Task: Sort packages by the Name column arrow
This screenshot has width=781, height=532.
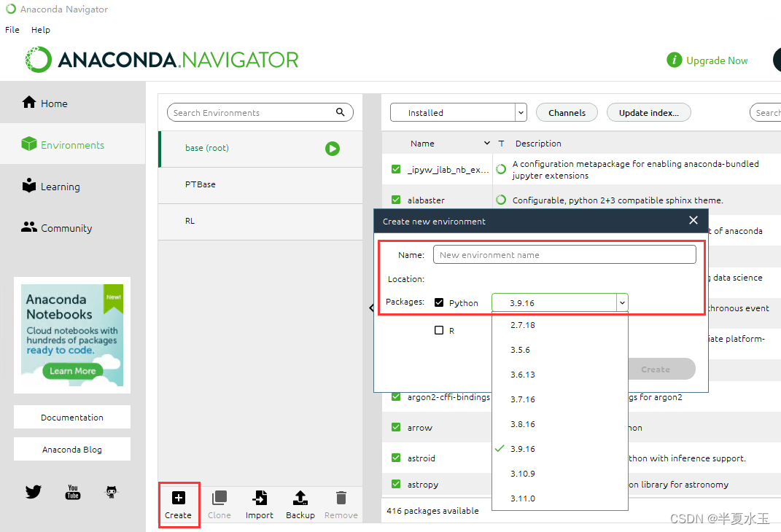Action: [486, 144]
